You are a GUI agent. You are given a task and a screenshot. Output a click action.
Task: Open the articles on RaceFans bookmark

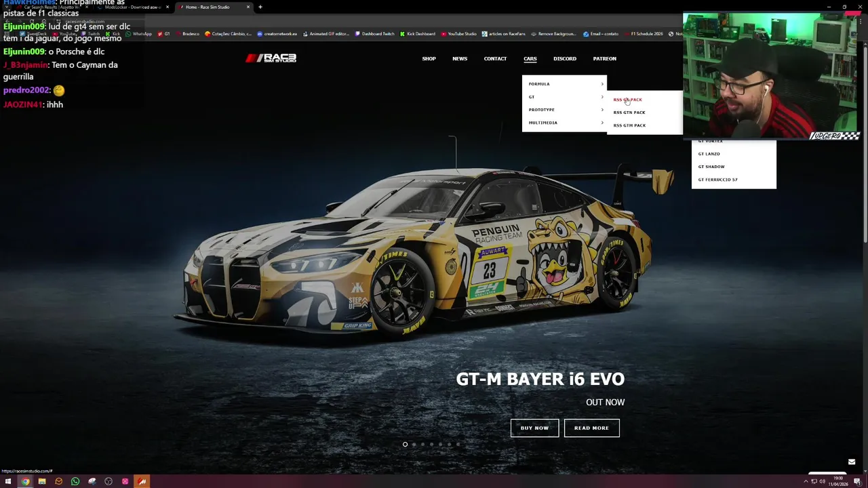pyautogui.click(x=504, y=34)
